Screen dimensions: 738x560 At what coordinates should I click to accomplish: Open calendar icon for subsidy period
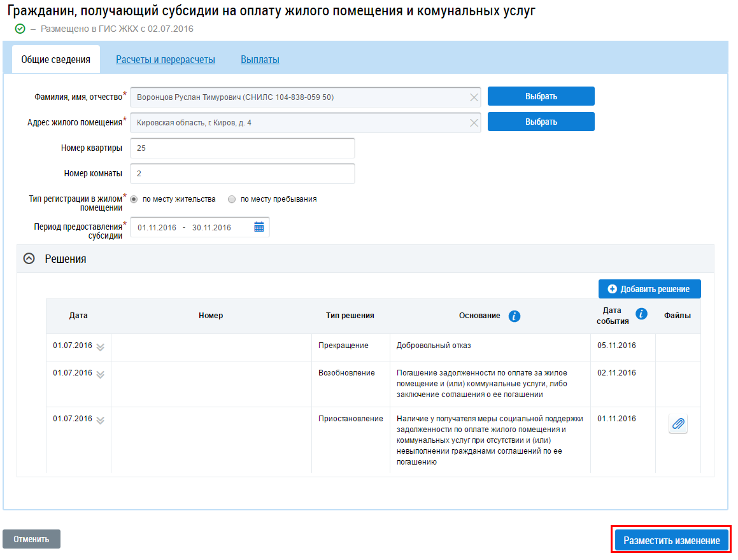(259, 227)
